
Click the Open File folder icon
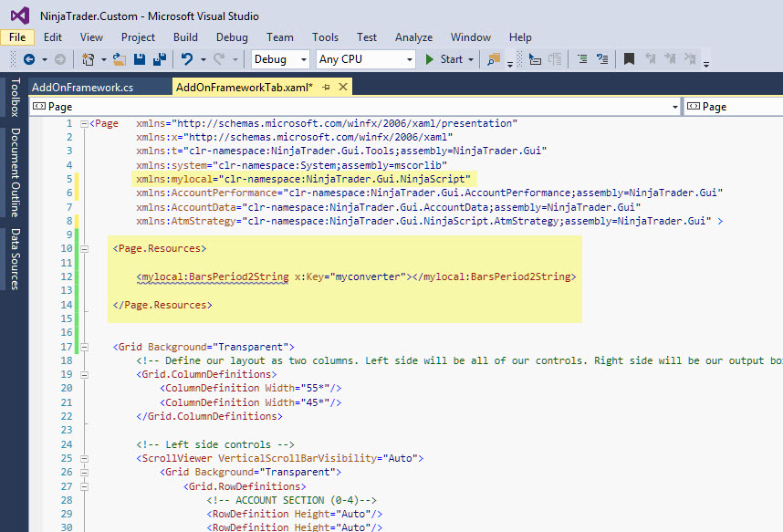pos(119,59)
